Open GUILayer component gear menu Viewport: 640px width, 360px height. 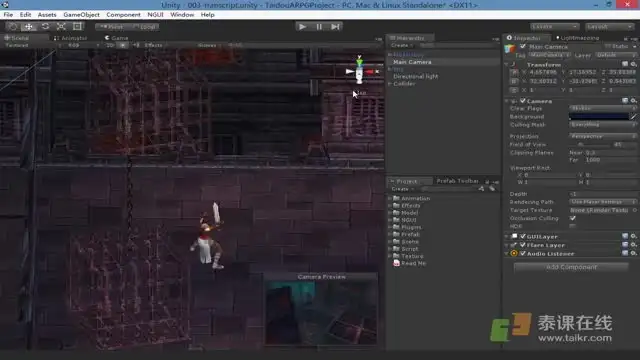click(x=633, y=236)
